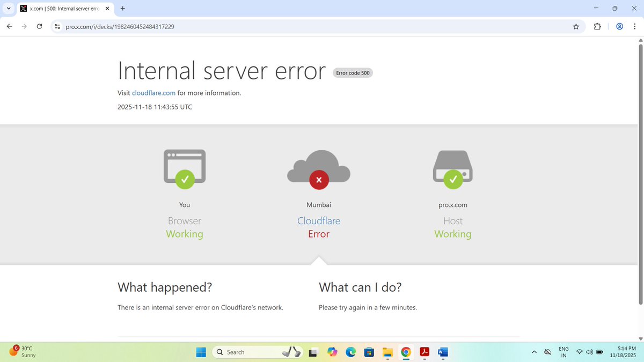Launch Copilot from the taskbar
This screenshot has width=644, height=362.
(333, 352)
